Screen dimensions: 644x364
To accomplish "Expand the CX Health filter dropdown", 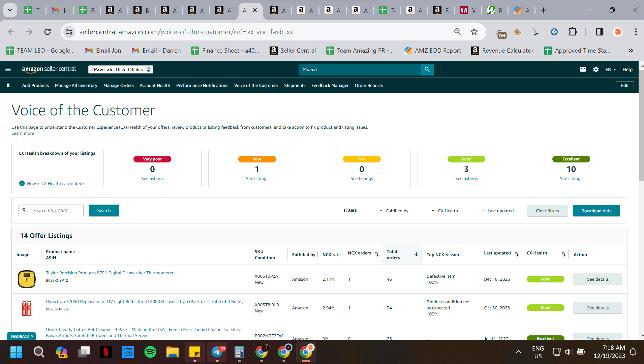I will [x=445, y=211].
